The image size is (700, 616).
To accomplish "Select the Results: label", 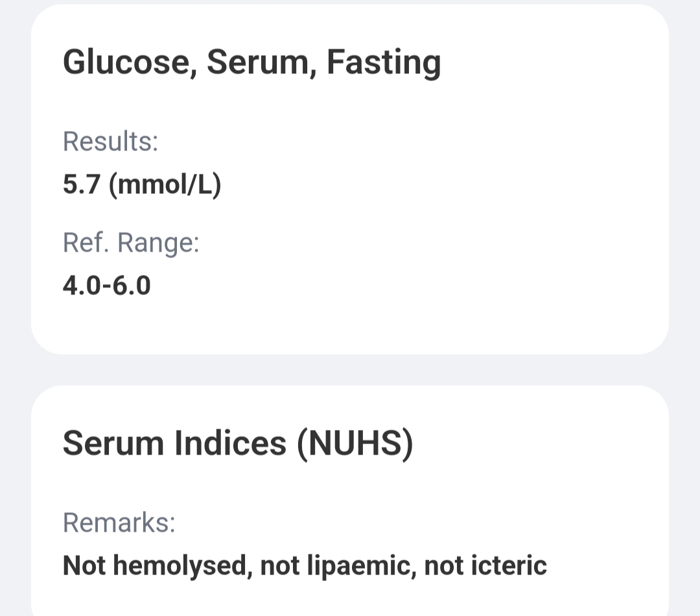I will [x=111, y=141].
